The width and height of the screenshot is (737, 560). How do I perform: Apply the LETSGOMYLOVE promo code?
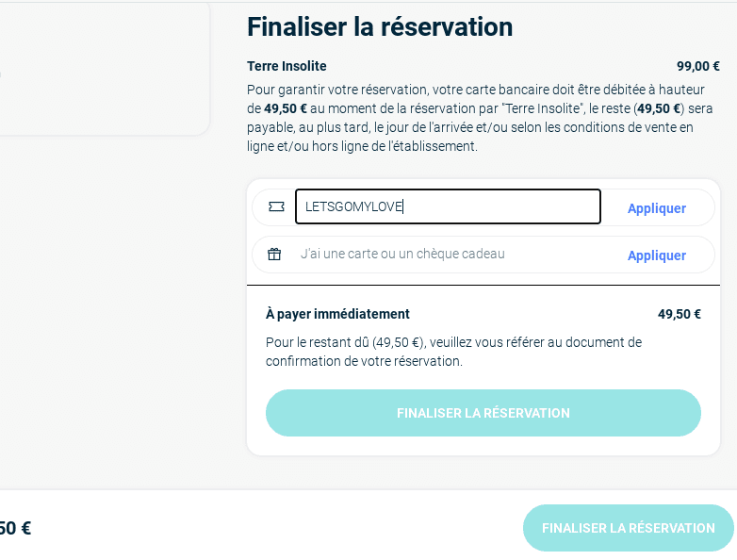pos(657,207)
